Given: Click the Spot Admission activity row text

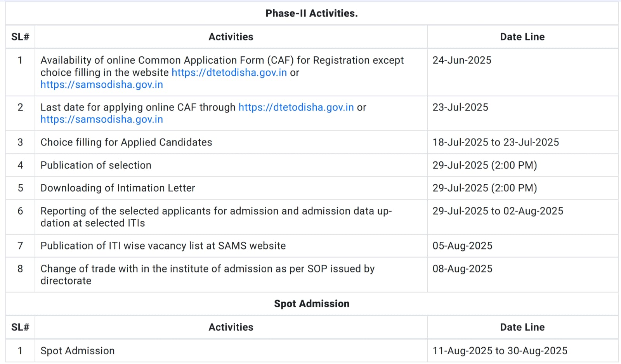Looking at the screenshot, I should tap(78, 350).
